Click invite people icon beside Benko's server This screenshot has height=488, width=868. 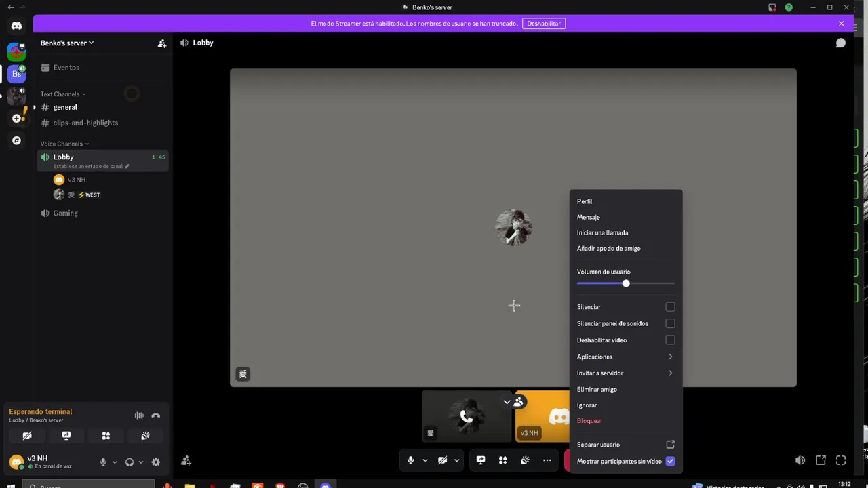(162, 43)
